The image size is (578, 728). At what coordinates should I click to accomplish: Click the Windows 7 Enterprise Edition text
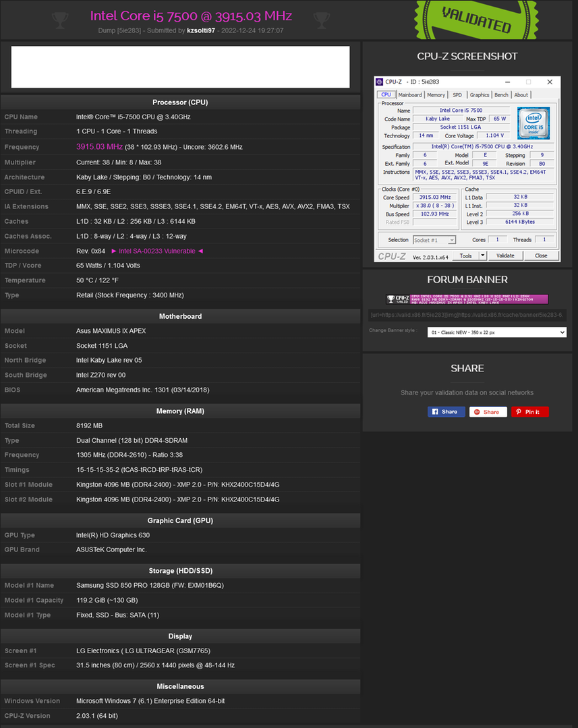pos(150,701)
